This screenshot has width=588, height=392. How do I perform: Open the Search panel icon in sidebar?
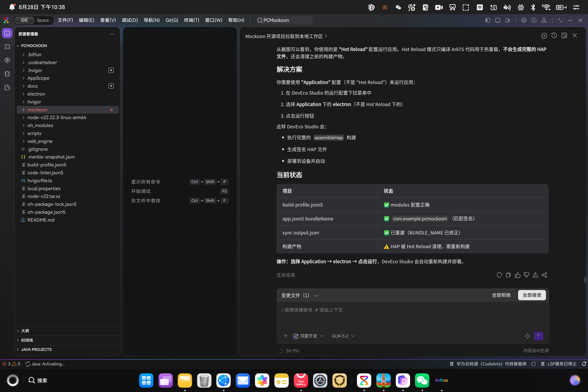(7, 47)
